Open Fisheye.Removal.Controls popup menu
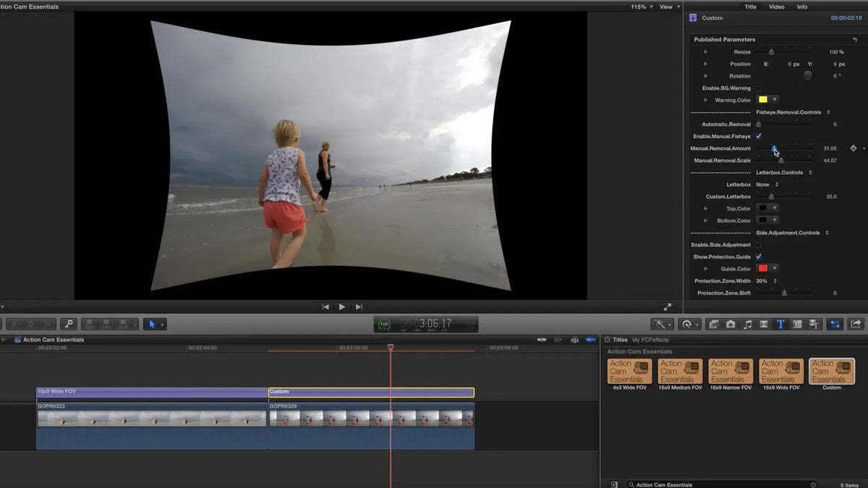The height and width of the screenshot is (488, 868). click(x=793, y=112)
